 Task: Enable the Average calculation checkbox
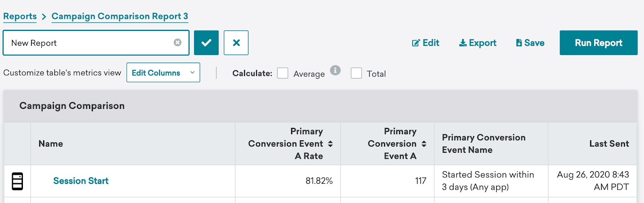[283, 73]
